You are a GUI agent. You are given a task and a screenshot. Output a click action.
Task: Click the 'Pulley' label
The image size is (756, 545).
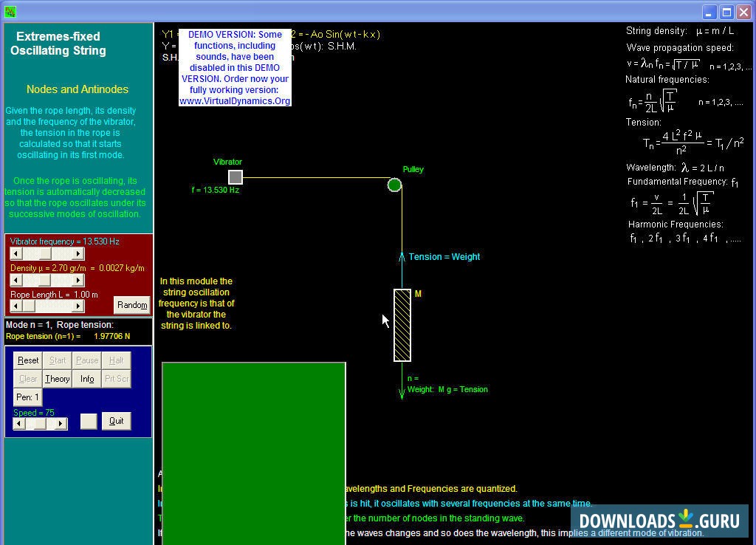point(413,169)
